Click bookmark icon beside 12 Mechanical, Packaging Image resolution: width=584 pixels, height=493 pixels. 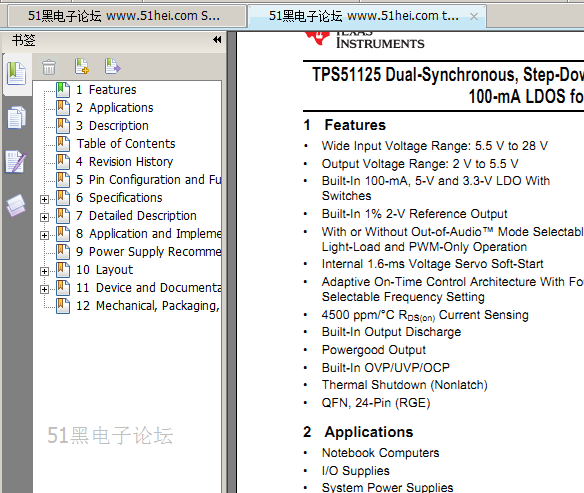click(x=63, y=306)
